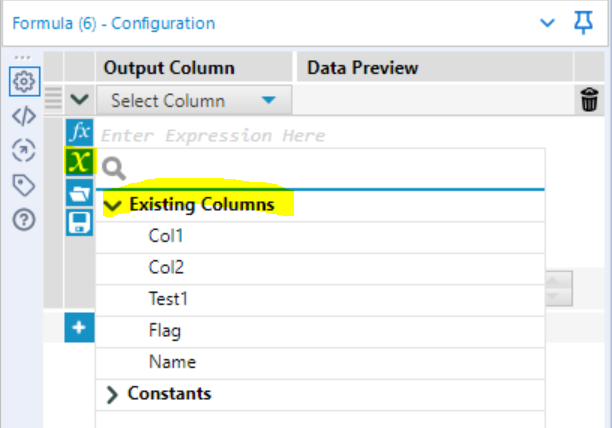Image resolution: width=612 pixels, height=428 pixels.
Task: Expand the Constants group
Action: (x=112, y=394)
